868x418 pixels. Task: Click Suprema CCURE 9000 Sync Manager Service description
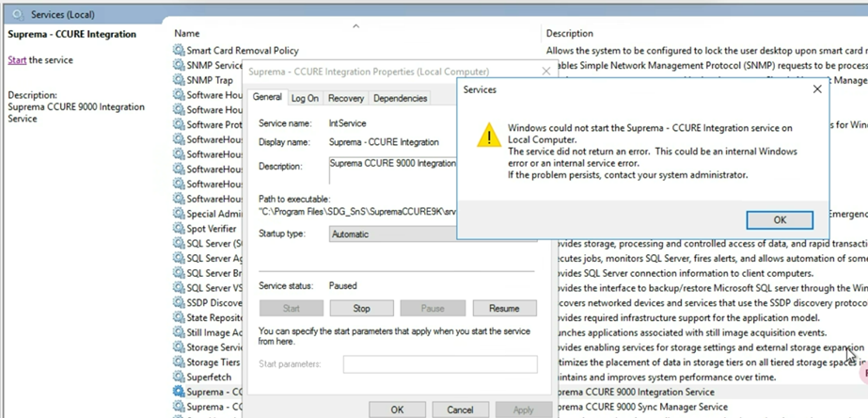pyautogui.click(x=640, y=407)
